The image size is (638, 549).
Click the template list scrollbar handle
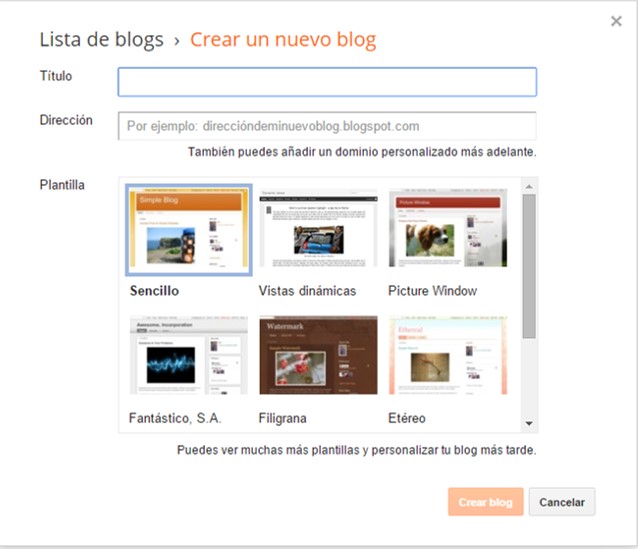coord(529,266)
